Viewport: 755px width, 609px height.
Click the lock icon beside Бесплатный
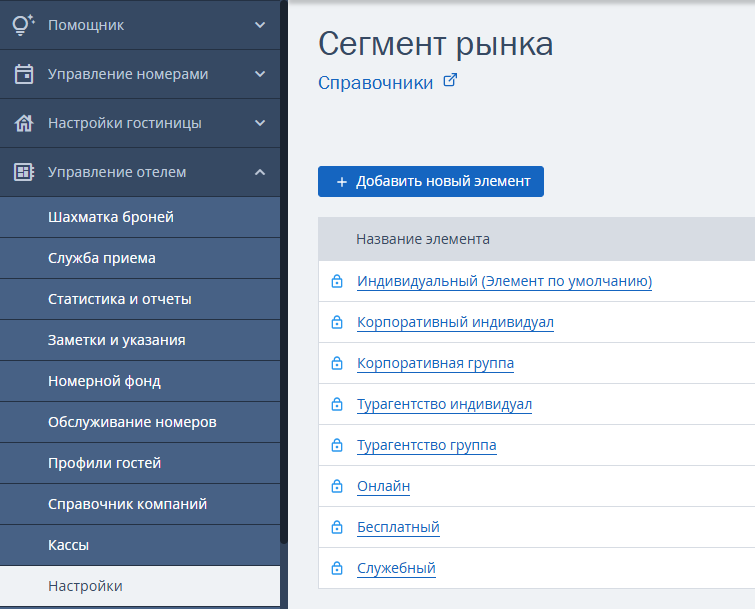(337, 527)
